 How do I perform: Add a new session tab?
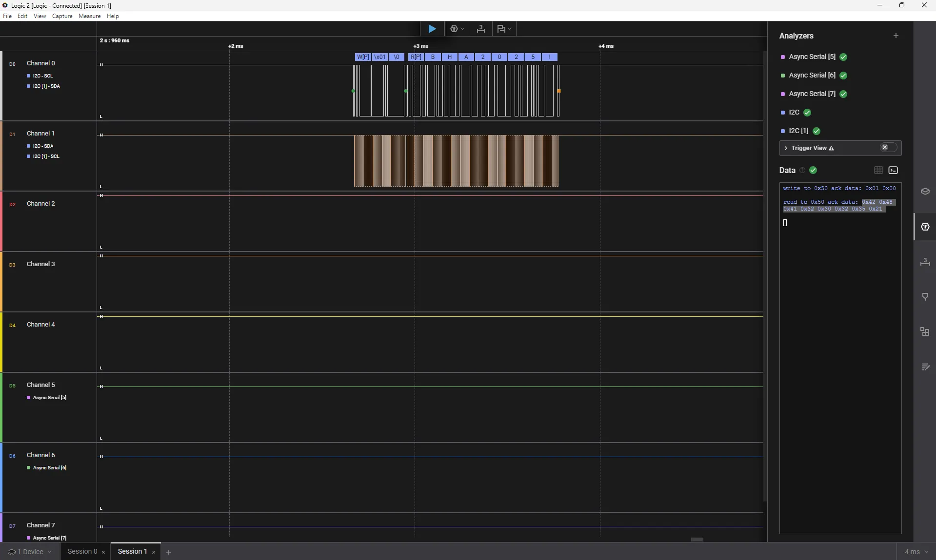pos(169,552)
